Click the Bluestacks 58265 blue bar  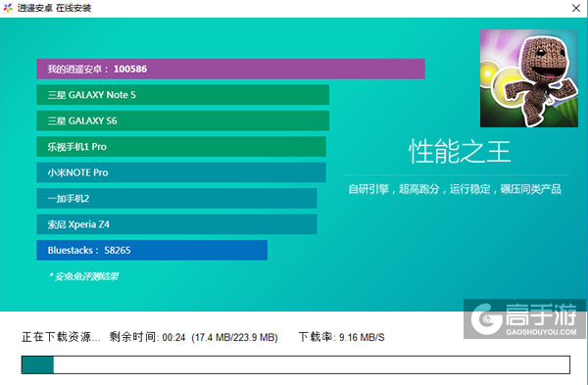click(x=152, y=250)
